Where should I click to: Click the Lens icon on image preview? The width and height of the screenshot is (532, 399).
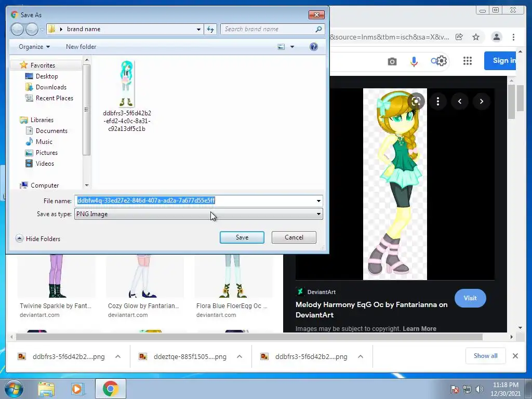(x=416, y=101)
